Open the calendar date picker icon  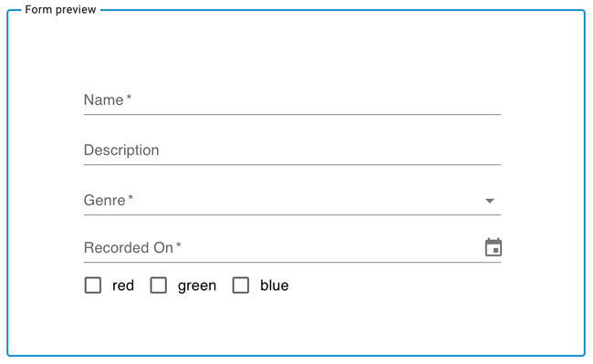tap(494, 247)
